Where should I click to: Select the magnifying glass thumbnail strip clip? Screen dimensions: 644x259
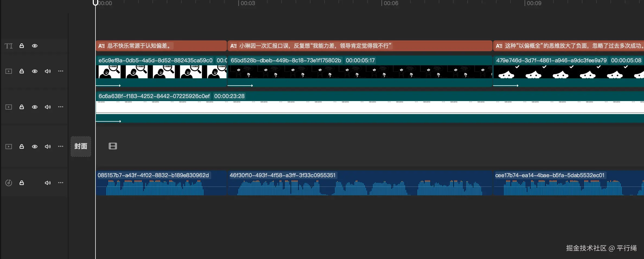pyautogui.click(x=161, y=72)
